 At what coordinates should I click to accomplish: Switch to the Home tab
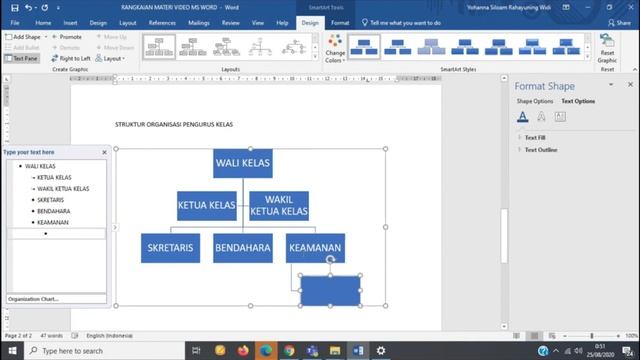click(x=43, y=23)
